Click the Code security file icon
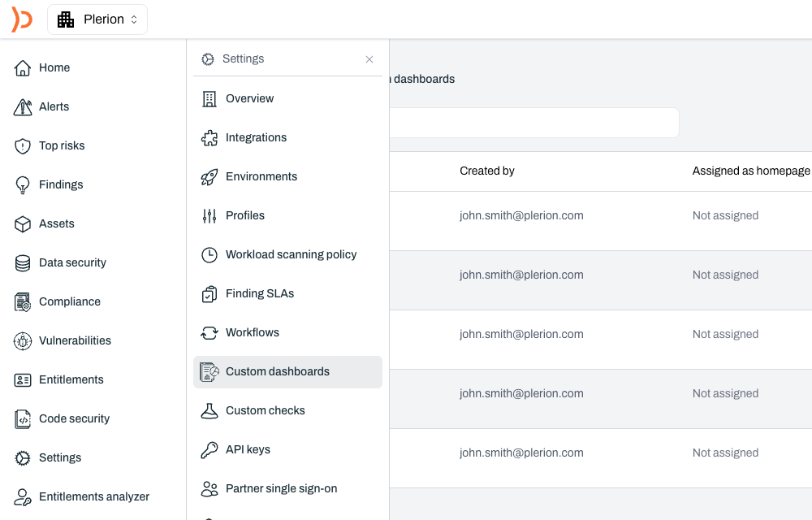 point(22,419)
